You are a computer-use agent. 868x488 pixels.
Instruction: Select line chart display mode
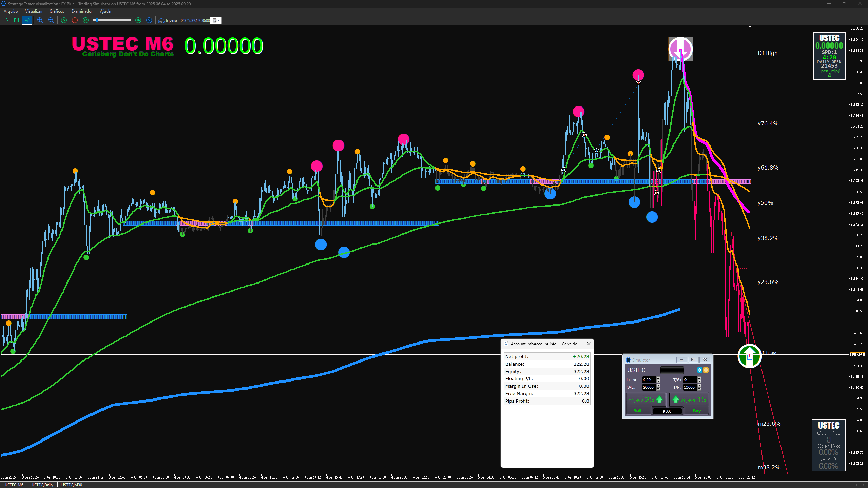27,20
